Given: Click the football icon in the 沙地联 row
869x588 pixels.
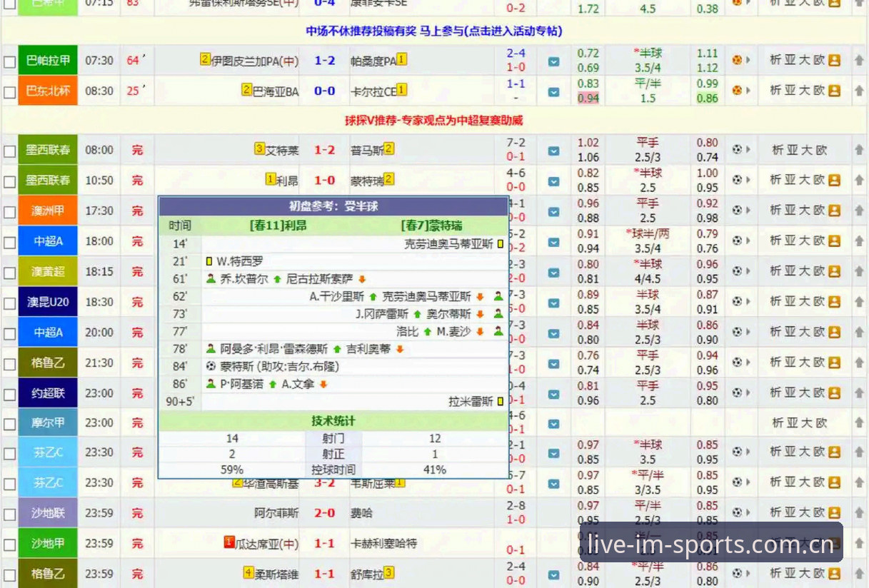Looking at the screenshot, I should point(737,513).
